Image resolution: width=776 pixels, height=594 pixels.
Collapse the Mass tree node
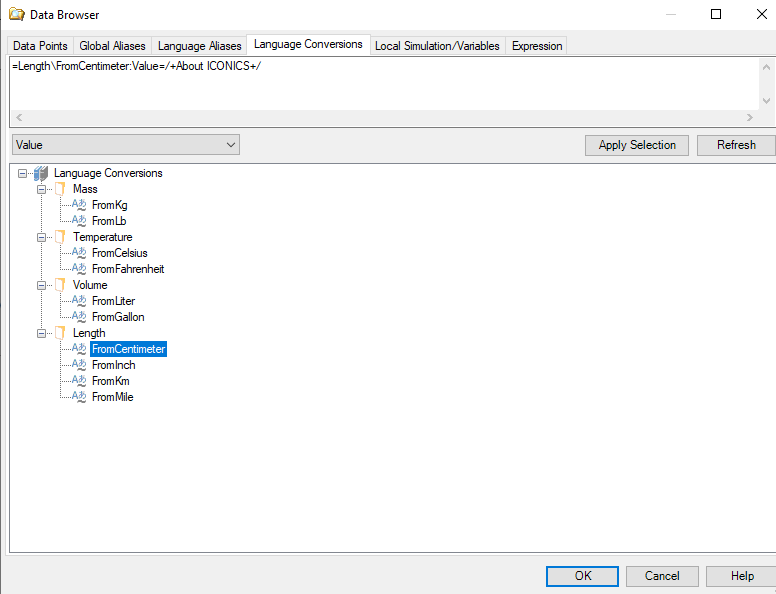(42, 189)
